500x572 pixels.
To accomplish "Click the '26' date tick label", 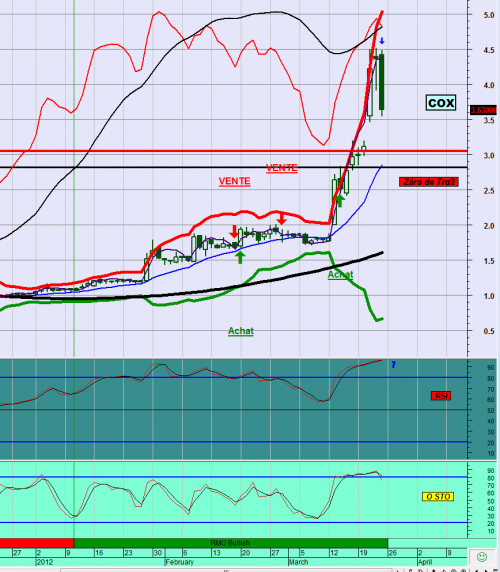I will pos(392,553).
